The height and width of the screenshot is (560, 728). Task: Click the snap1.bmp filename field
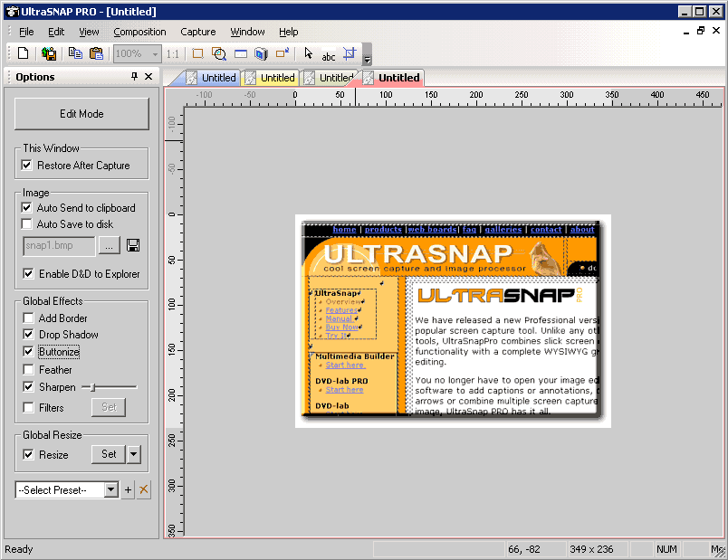click(x=59, y=245)
